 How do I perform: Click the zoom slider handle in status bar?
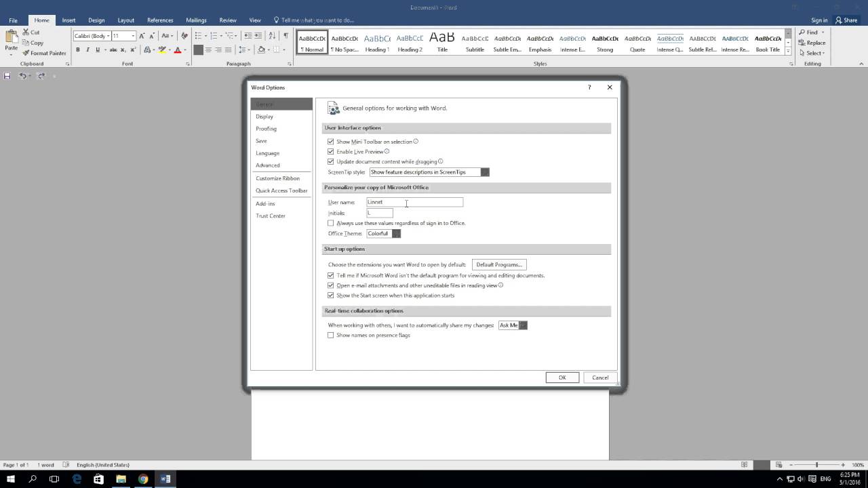click(x=816, y=464)
